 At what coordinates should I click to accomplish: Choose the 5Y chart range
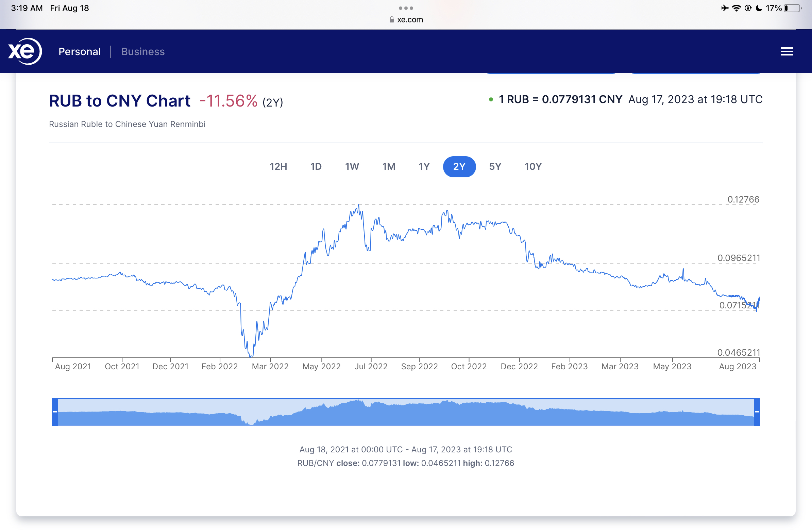point(495,167)
